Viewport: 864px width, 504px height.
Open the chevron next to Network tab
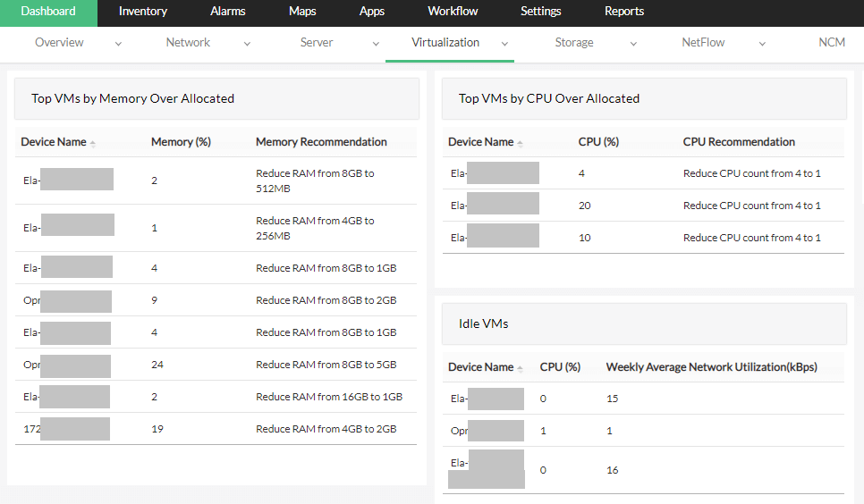245,44
